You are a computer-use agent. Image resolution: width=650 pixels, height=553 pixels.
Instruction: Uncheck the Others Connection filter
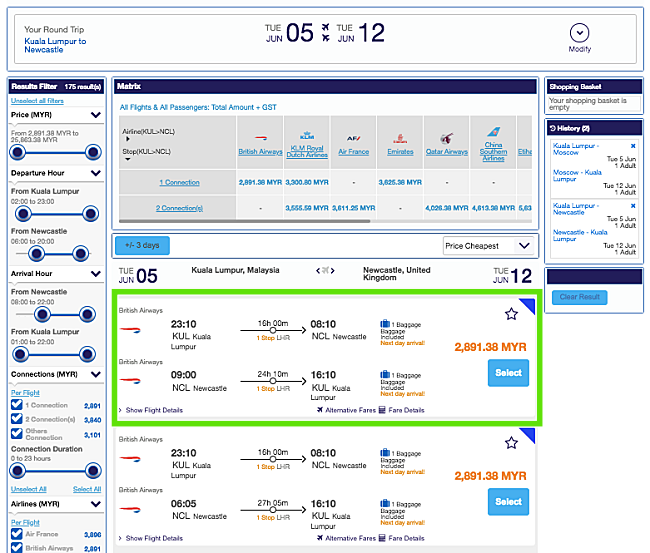click(17, 434)
